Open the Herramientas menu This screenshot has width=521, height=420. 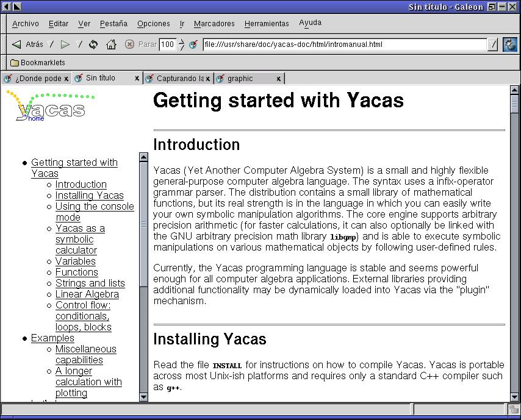pyautogui.click(x=267, y=24)
